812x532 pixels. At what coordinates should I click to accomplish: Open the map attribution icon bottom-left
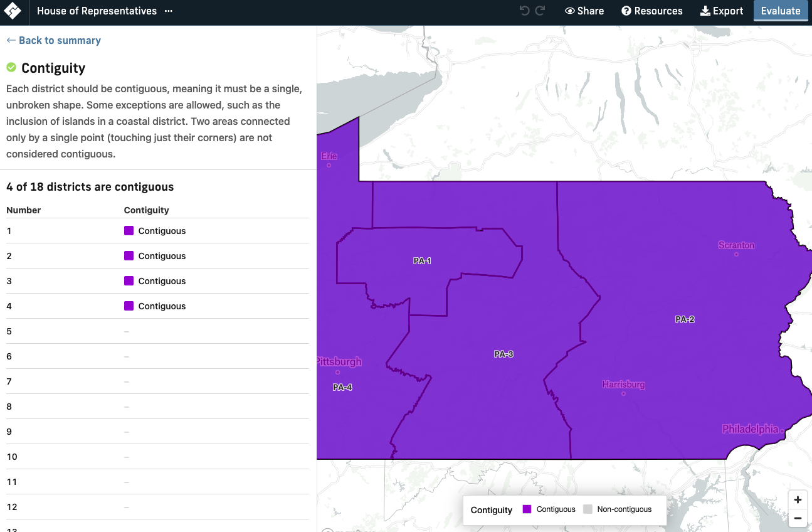pyautogui.click(x=327, y=531)
